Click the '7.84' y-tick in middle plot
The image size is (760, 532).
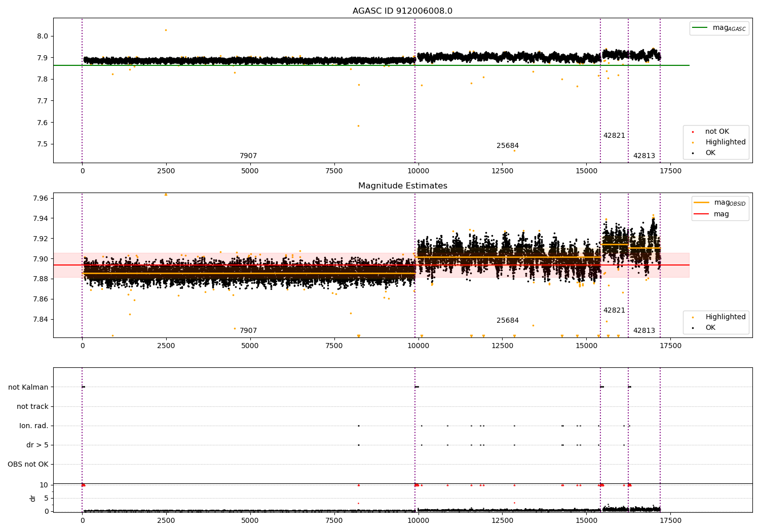pos(41,319)
